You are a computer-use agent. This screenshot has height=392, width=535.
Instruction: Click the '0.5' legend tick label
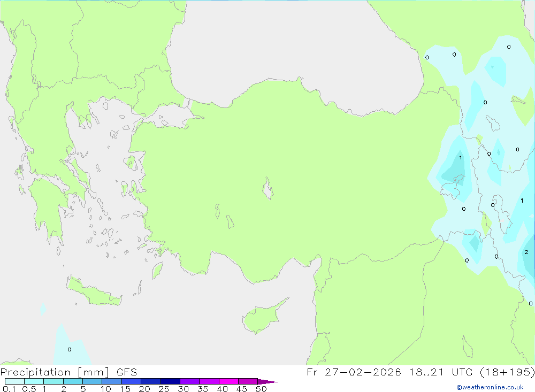29,389
